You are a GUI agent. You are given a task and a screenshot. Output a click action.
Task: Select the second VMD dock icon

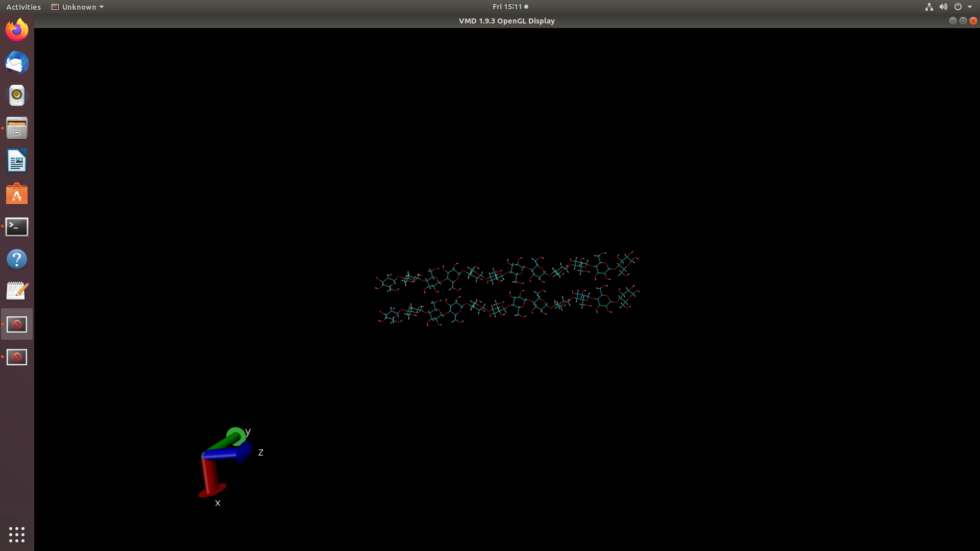click(17, 357)
